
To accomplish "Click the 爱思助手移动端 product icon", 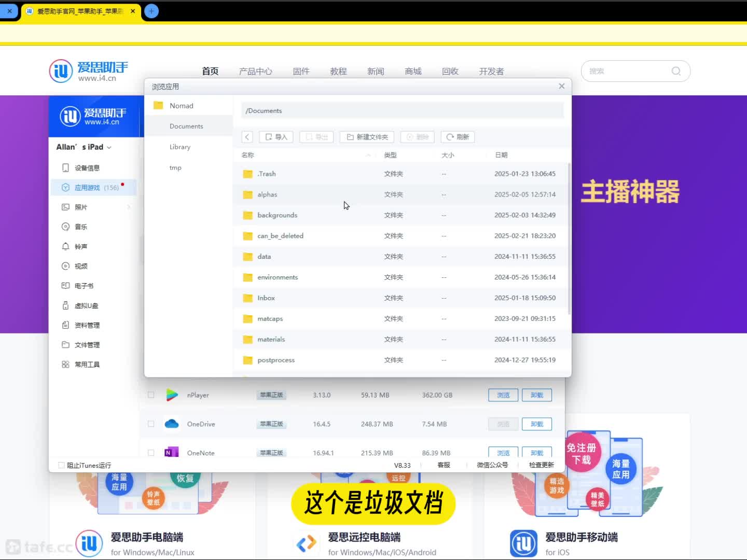I will (523, 543).
